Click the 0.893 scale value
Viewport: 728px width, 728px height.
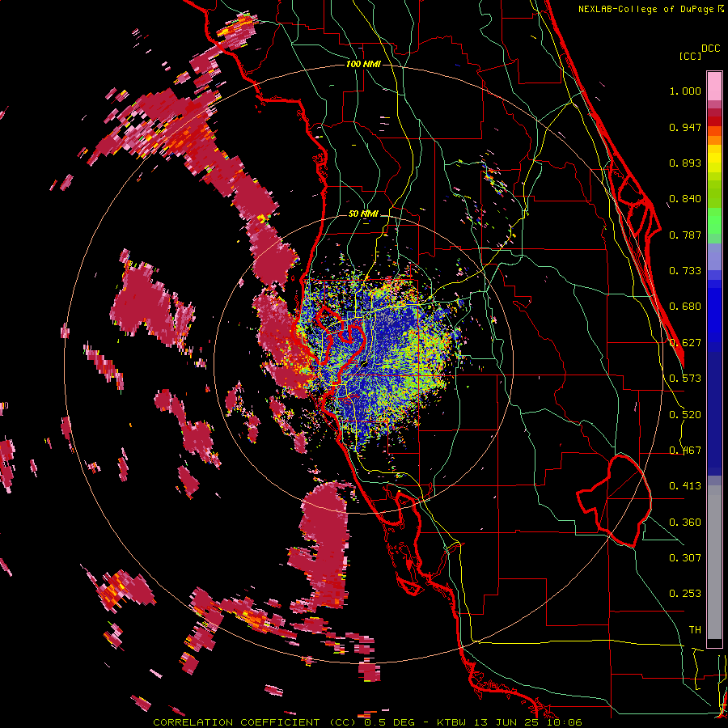click(685, 163)
